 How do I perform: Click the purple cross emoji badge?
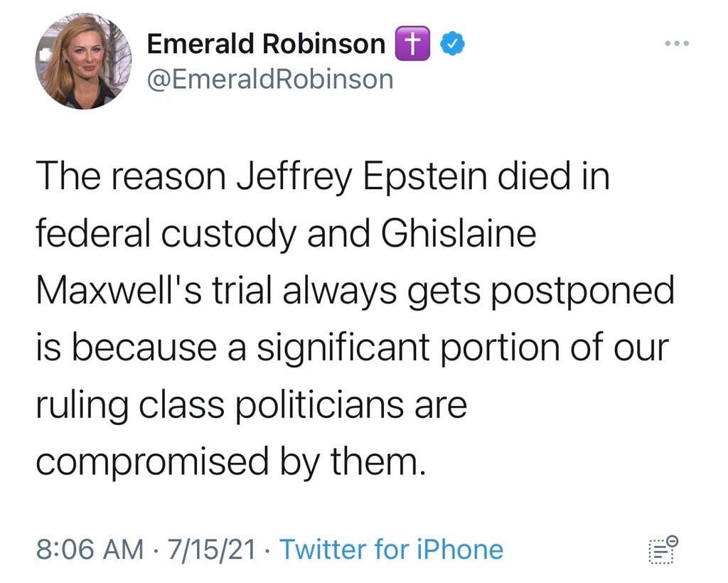tap(412, 45)
